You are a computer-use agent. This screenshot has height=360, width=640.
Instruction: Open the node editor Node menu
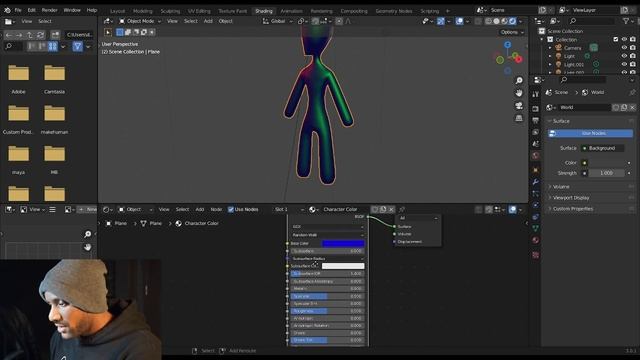point(216,209)
